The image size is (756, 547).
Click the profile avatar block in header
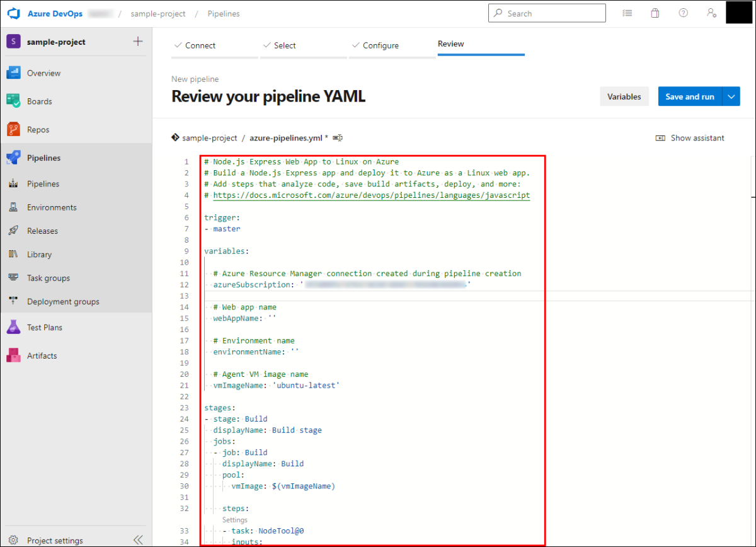[x=740, y=13]
